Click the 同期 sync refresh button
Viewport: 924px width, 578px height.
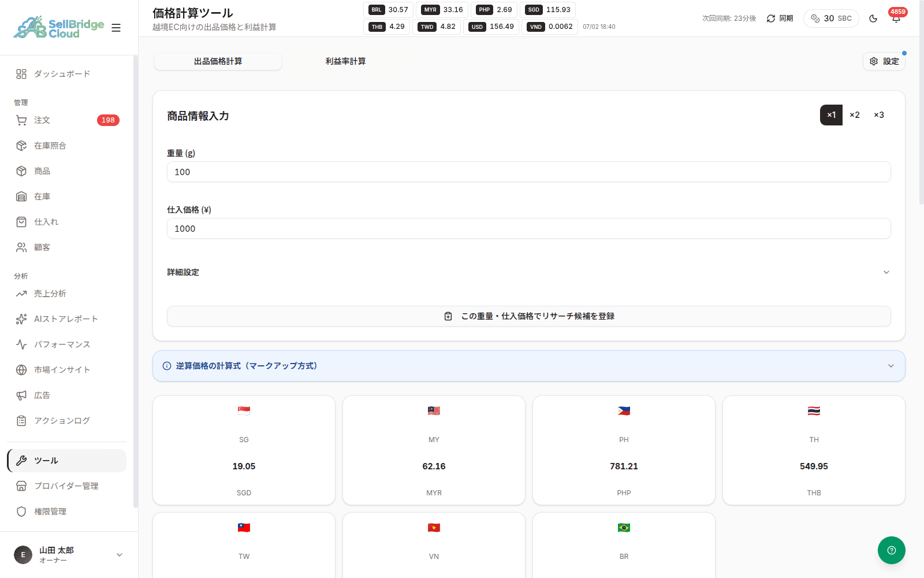pos(780,18)
